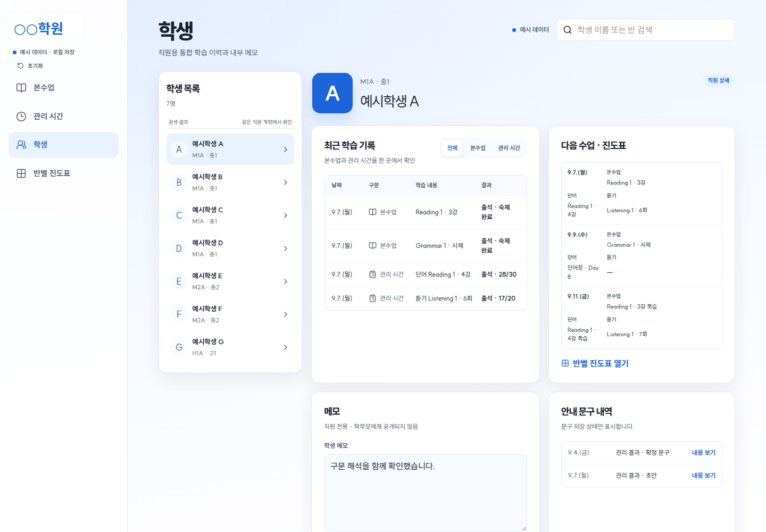Click 직원 상세 badge
The image size is (766, 532).
[x=718, y=80]
